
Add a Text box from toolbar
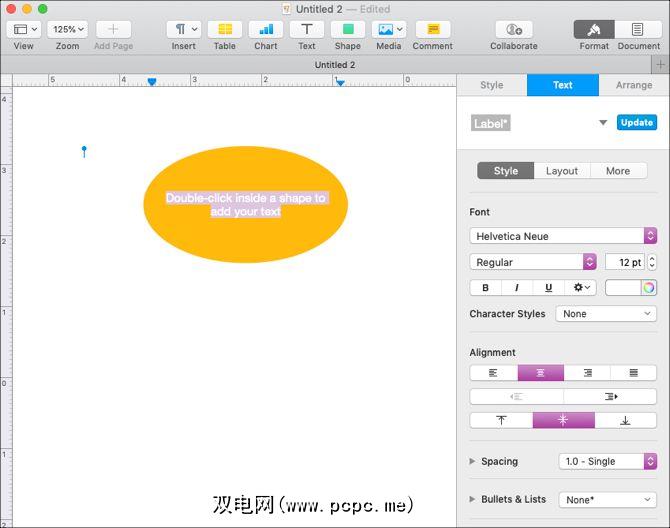(307, 30)
